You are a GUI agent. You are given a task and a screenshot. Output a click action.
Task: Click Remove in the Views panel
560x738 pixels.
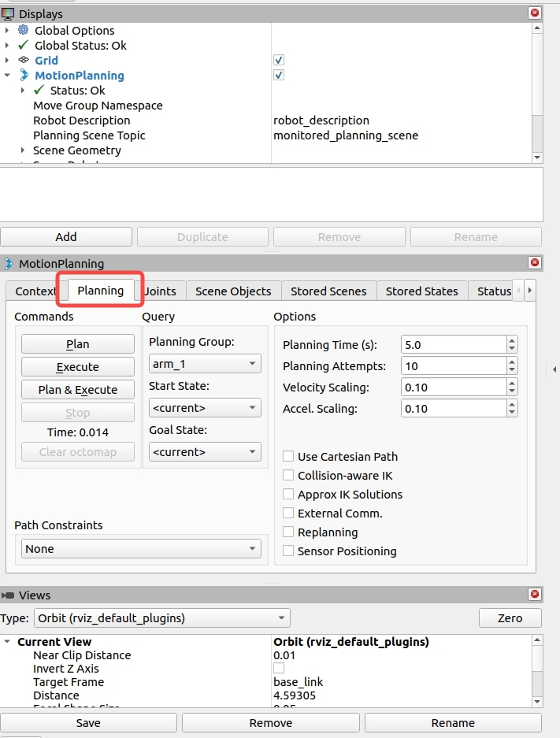click(x=271, y=723)
